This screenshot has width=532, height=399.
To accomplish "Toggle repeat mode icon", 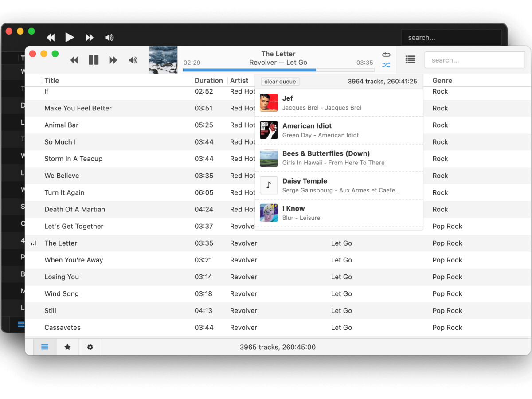I will 386,55.
